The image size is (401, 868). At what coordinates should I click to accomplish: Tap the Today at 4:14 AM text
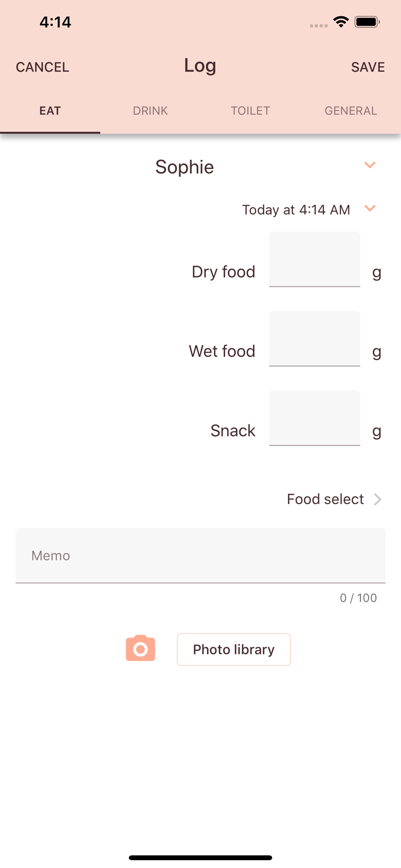[296, 210]
